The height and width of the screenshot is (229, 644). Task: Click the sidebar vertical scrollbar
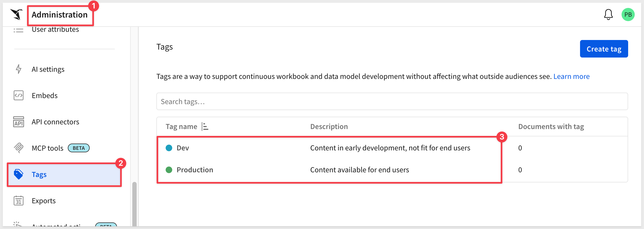pyautogui.click(x=134, y=204)
